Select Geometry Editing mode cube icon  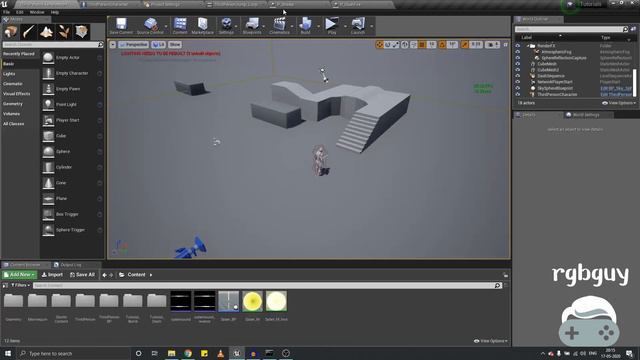[x=82, y=32]
